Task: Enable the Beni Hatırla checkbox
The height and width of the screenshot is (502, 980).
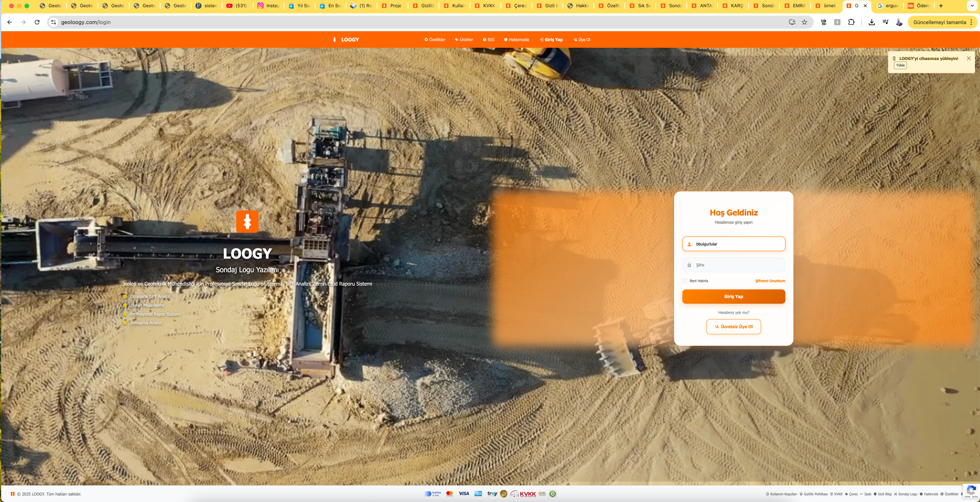Action: (x=685, y=281)
